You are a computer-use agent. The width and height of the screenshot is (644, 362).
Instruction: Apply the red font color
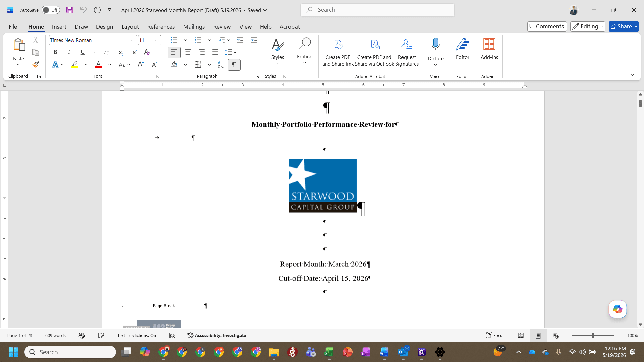[x=98, y=64]
